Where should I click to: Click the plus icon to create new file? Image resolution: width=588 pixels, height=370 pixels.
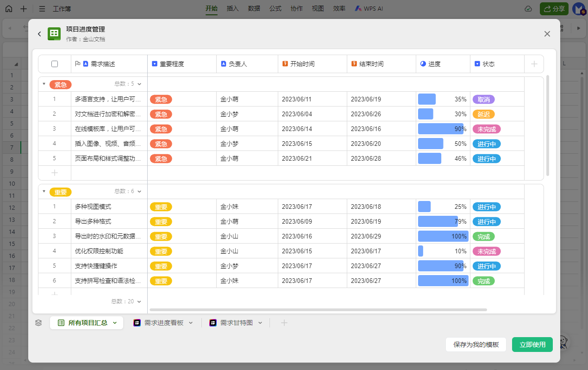pyautogui.click(x=24, y=9)
